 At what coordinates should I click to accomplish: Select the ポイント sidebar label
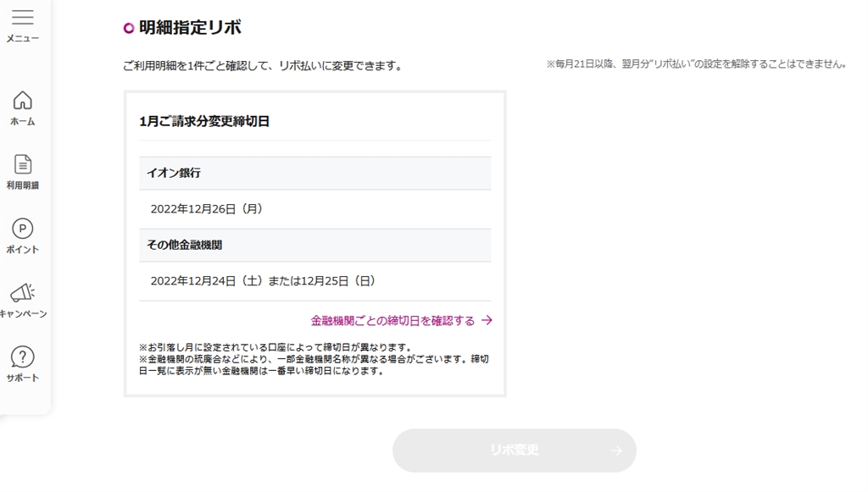(x=23, y=250)
